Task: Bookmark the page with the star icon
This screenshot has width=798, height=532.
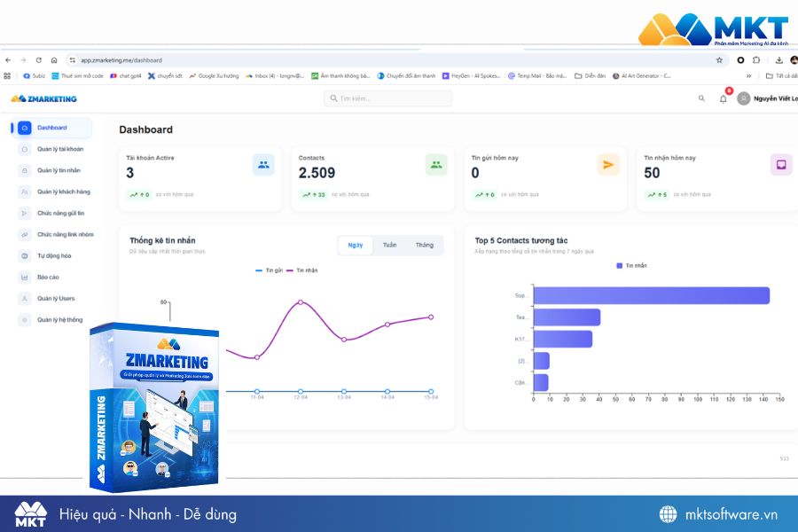Action: [719, 60]
